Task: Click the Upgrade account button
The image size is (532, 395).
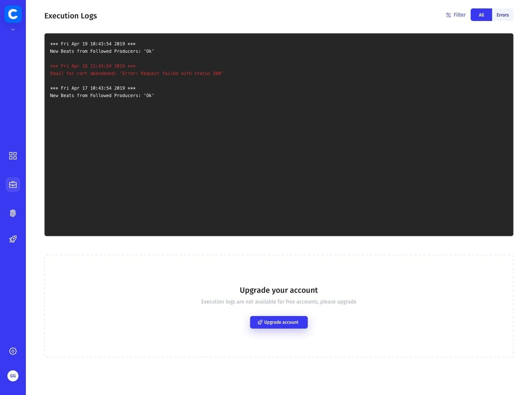Action: (x=279, y=322)
